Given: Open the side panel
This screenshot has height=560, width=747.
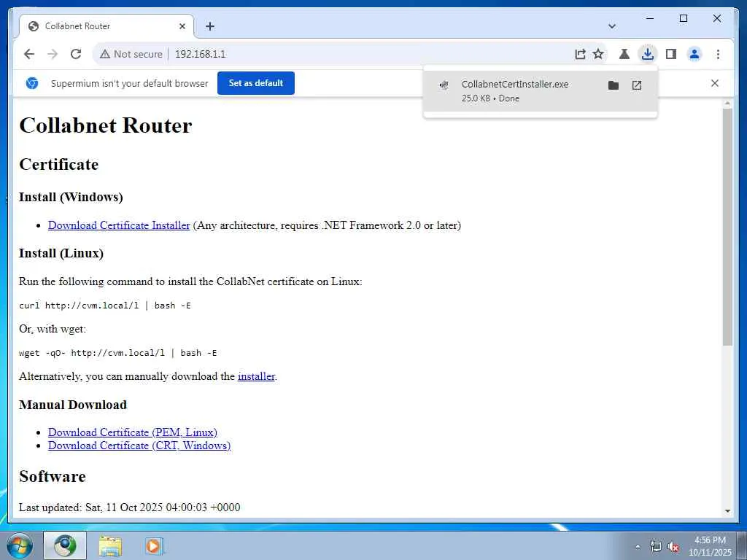Looking at the screenshot, I should click(671, 54).
